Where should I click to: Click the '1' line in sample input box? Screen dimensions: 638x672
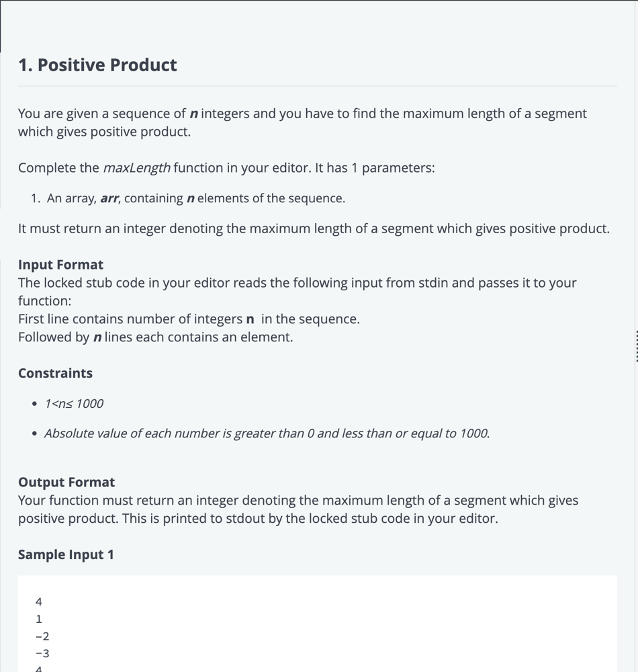[x=39, y=619]
